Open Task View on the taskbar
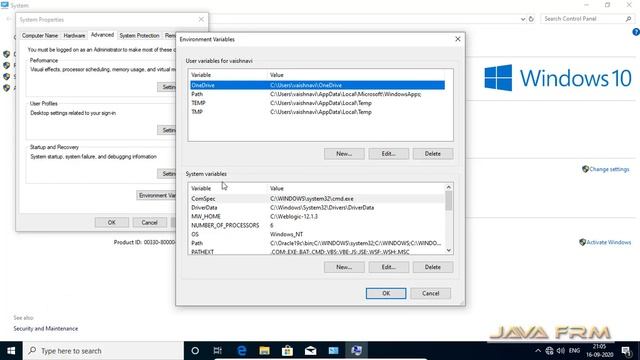Viewport: 640px width, 360px height. click(x=218, y=351)
